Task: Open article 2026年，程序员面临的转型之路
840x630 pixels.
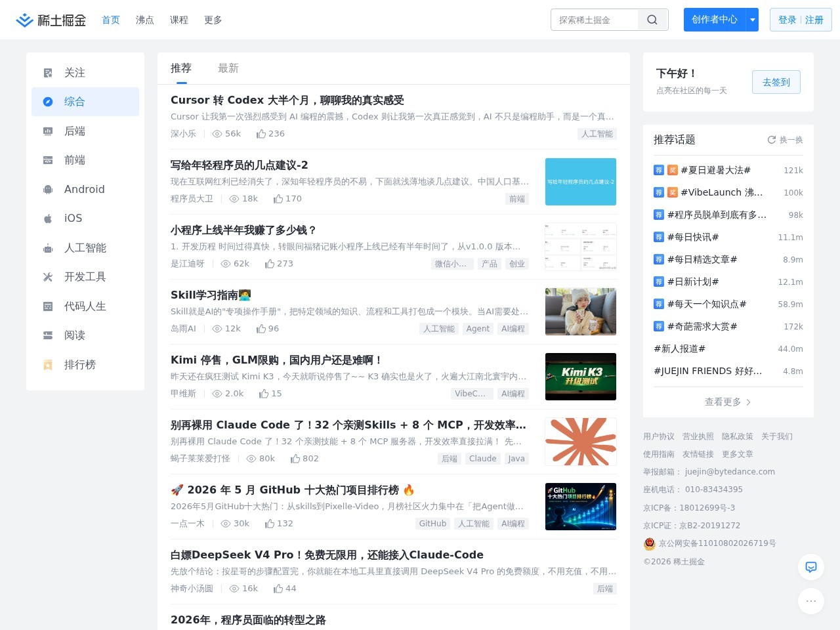Action: coord(248,620)
